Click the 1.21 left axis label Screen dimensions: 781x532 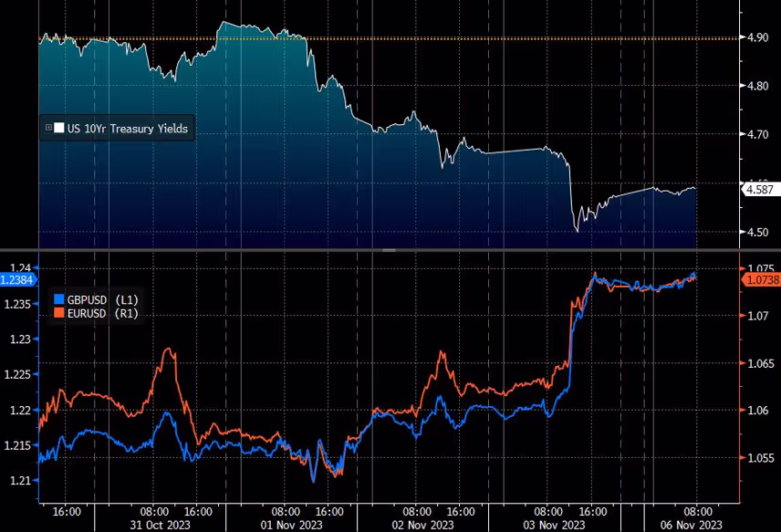point(20,481)
